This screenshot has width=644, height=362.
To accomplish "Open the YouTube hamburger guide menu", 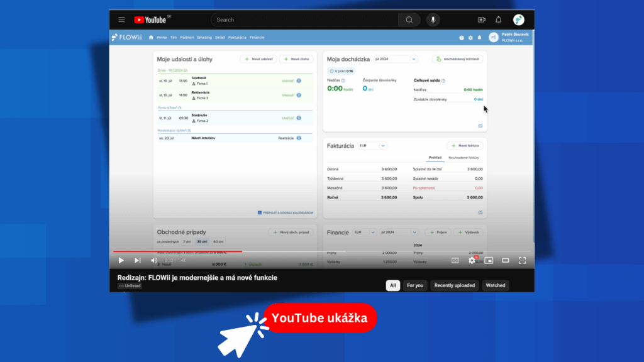I will click(x=121, y=19).
